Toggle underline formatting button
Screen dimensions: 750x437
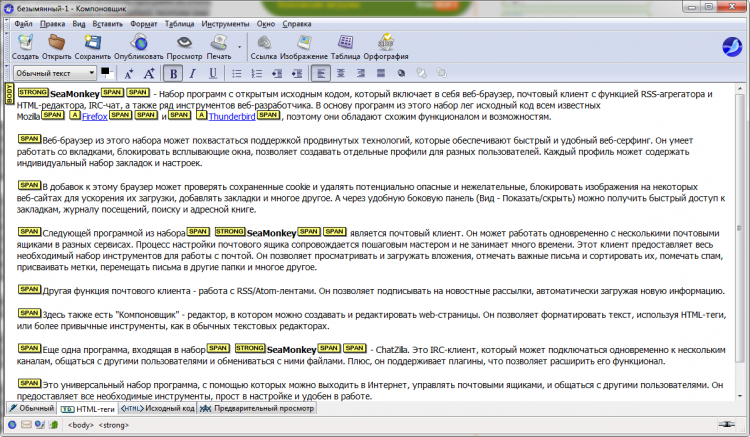(213, 74)
